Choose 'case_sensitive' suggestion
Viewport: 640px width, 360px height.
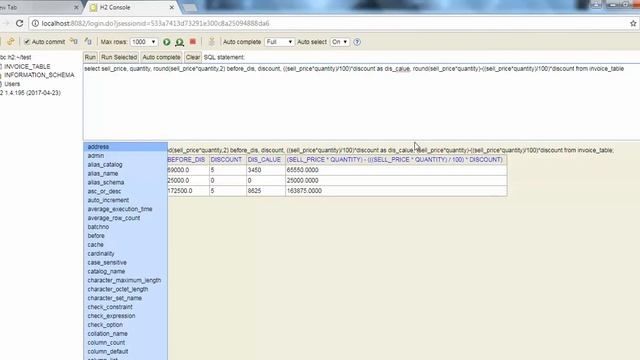[x=126, y=262]
